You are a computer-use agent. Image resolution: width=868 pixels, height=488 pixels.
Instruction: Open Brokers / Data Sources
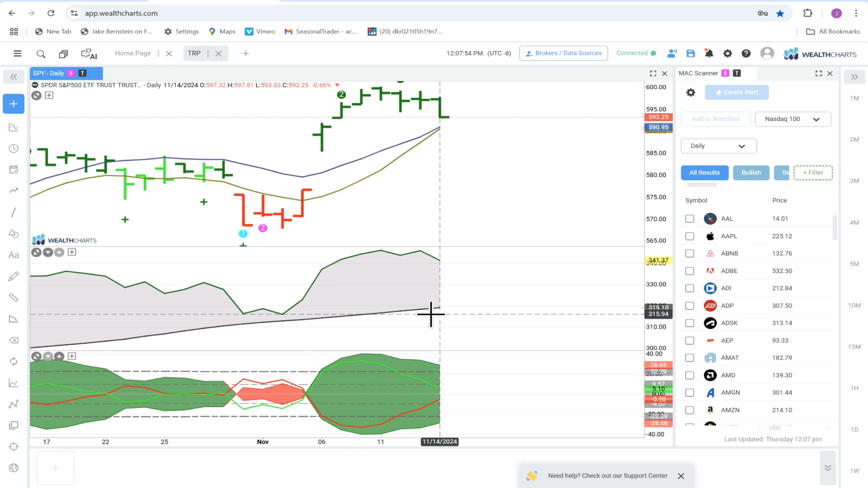563,53
